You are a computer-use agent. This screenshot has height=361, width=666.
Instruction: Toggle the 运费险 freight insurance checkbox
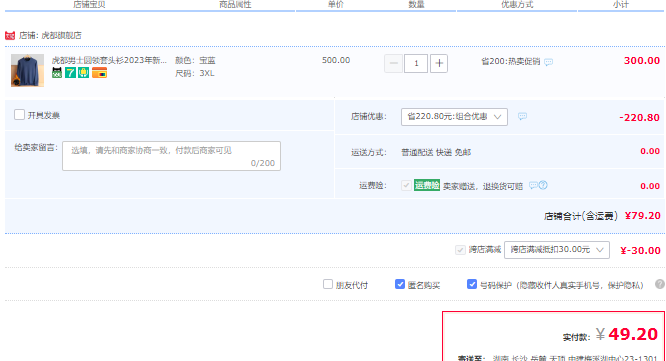coord(406,185)
